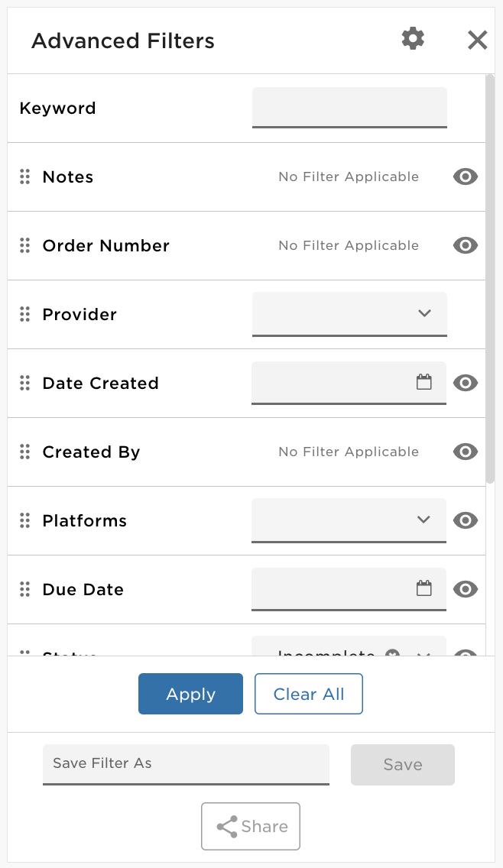This screenshot has height=868, width=503.
Task: Open the filter settings gear icon
Action: point(413,39)
